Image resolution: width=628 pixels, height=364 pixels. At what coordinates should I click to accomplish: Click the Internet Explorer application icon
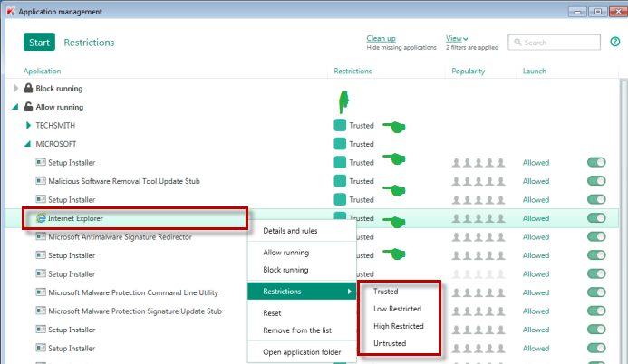[41, 218]
